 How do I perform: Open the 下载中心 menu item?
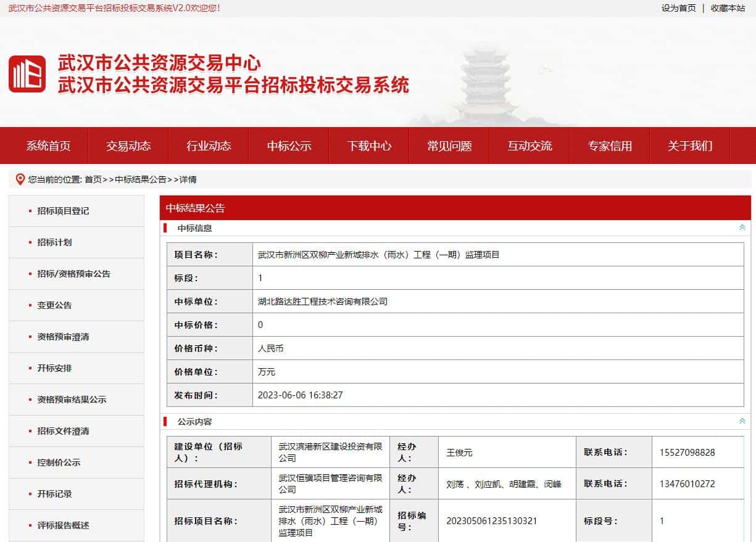click(x=369, y=146)
